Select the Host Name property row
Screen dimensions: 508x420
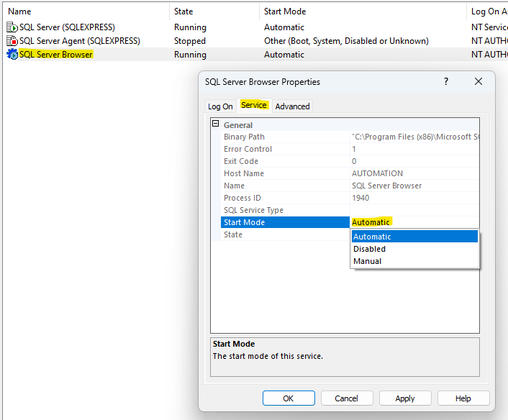pyautogui.click(x=350, y=173)
